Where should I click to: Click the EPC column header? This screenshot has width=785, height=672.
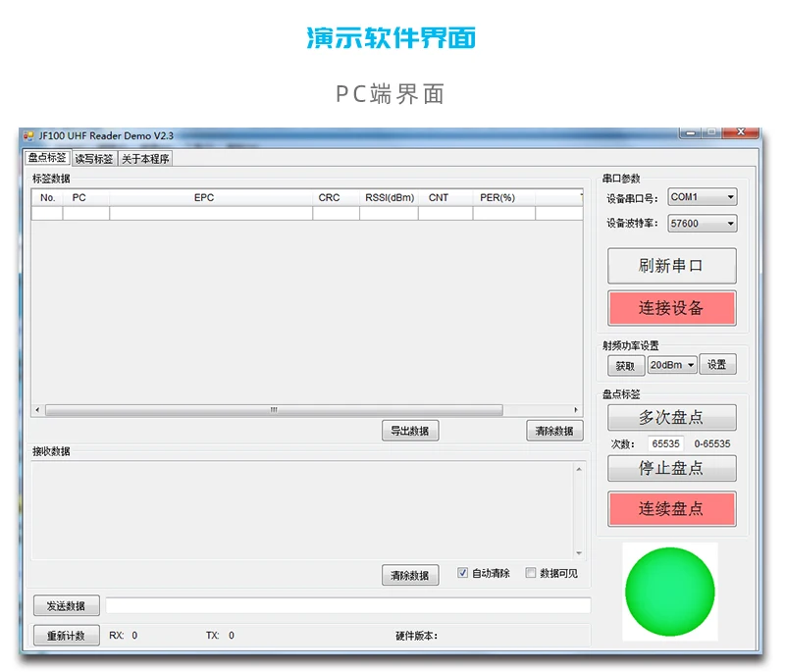pyautogui.click(x=211, y=197)
